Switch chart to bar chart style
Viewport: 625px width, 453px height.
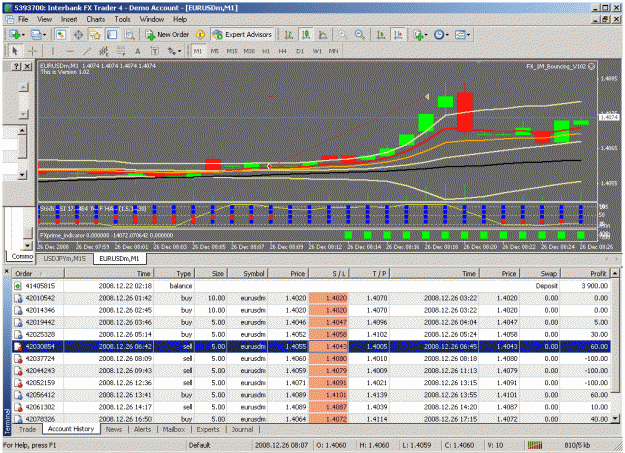[289, 35]
